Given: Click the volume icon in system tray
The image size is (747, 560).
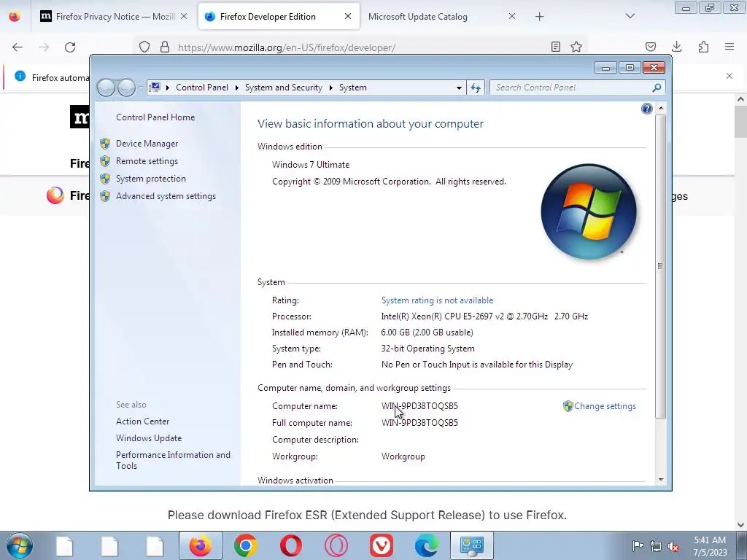Looking at the screenshot, I should click(x=673, y=546).
